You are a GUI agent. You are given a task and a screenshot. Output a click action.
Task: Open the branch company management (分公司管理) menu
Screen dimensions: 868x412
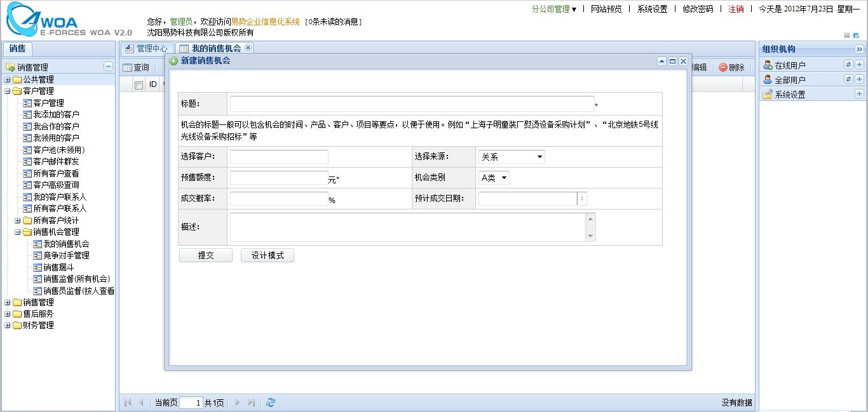(x=553, y=9)
